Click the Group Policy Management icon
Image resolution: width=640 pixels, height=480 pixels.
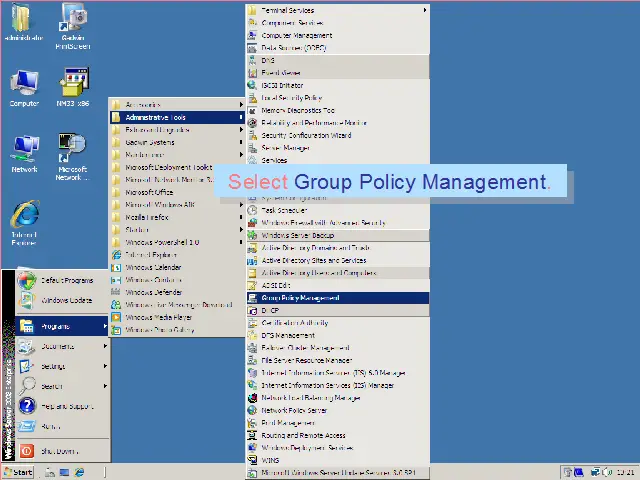point(253,298)
